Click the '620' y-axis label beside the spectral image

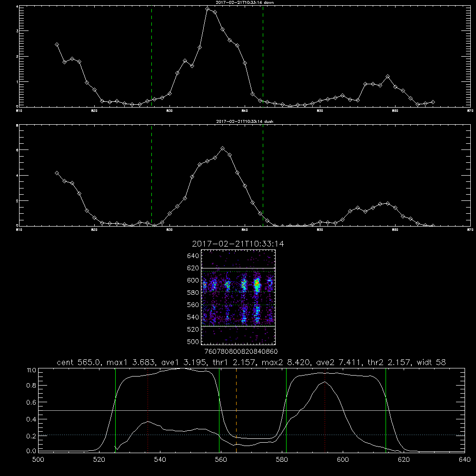pos(193,268)
